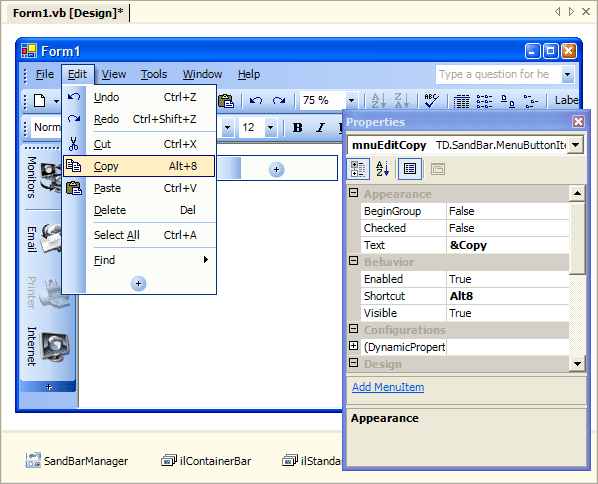Click the grid table view toolbar icon

[x=461, y=101]
